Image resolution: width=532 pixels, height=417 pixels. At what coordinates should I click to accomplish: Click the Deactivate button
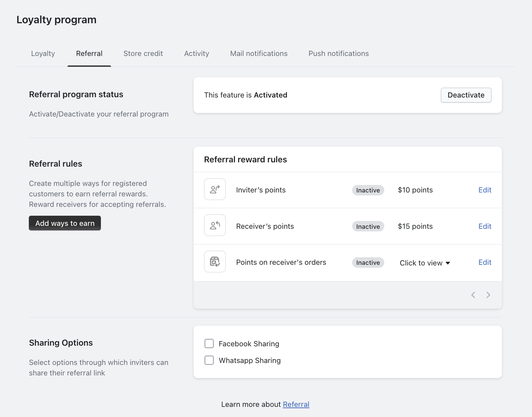pyautogui.click(x=466, y=95)
